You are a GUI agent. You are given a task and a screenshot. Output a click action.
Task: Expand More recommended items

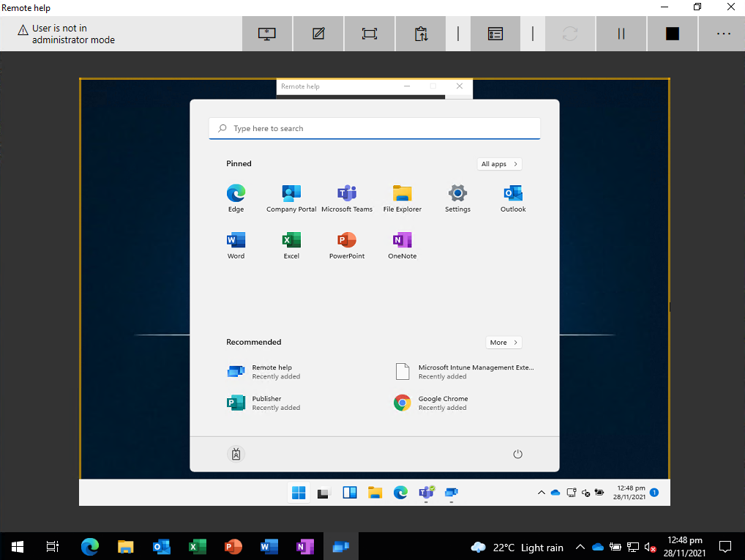click(503, 343)
